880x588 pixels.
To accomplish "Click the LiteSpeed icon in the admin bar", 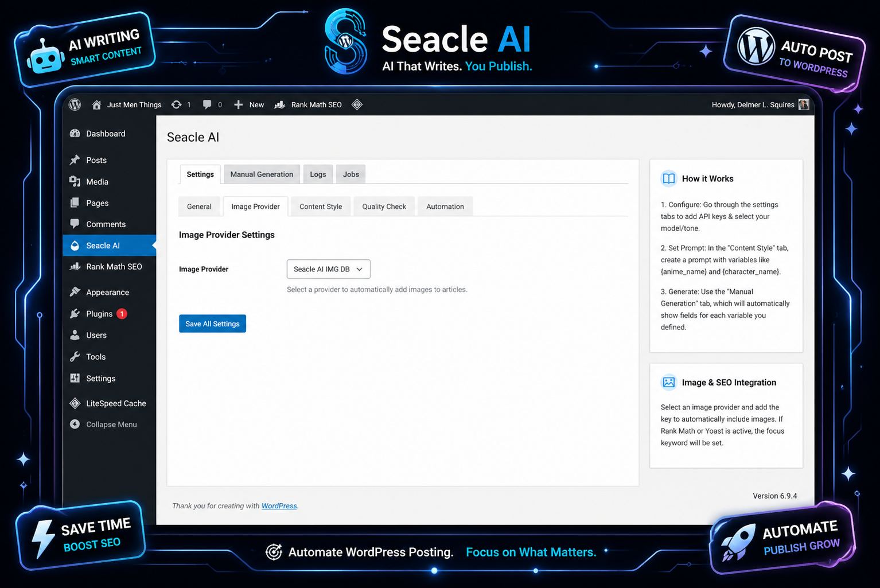I will [x=357, y=104].
